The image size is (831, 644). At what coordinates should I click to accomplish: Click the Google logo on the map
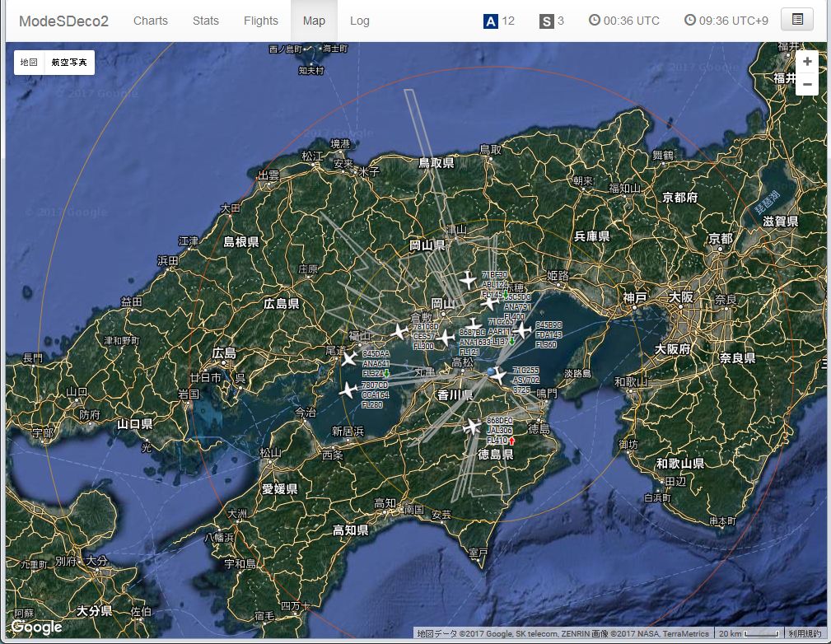point(36,627)
